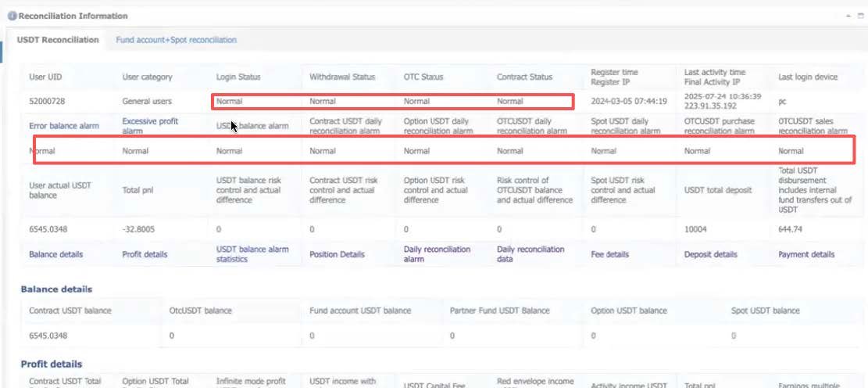Click the Contract USDT daily reconciliation alarm header
Screen dimensions: 868x388
click(x=345, y=126)
